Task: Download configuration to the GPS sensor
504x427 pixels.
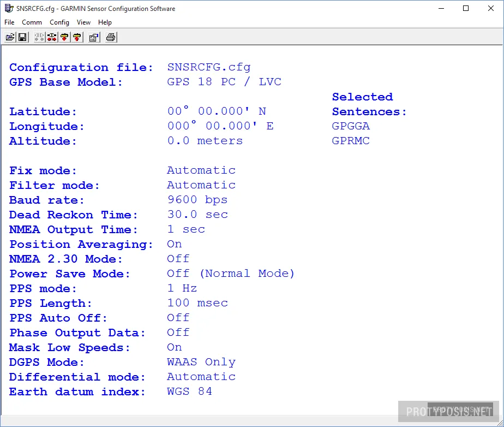Action: pyautogui.click(x=65, y=37)
